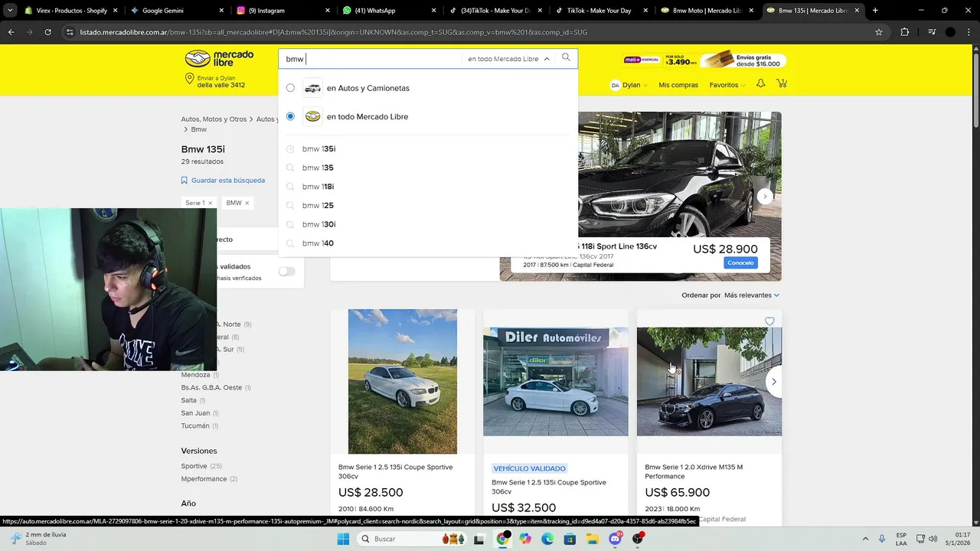Favorite the Xdrive M135 listing with heart icon
Image resolution: width=980 pixels, height=551 pixels.
pyautogui.click(x=769, y=321)
